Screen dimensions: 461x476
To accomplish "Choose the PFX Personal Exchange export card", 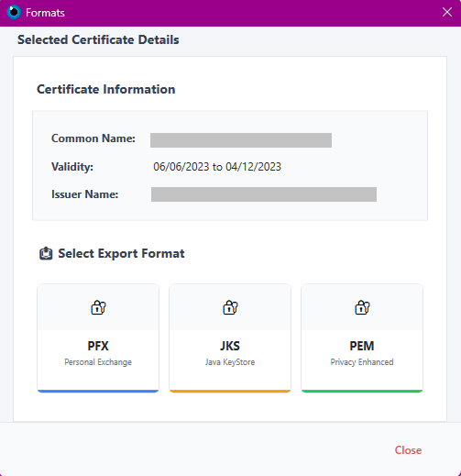I will tap(98, 338).
